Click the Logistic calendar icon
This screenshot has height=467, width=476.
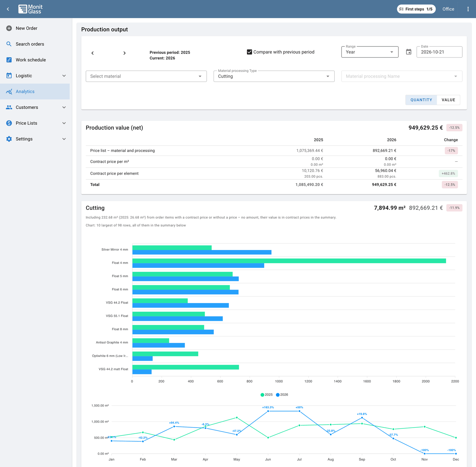pos(9,76)
